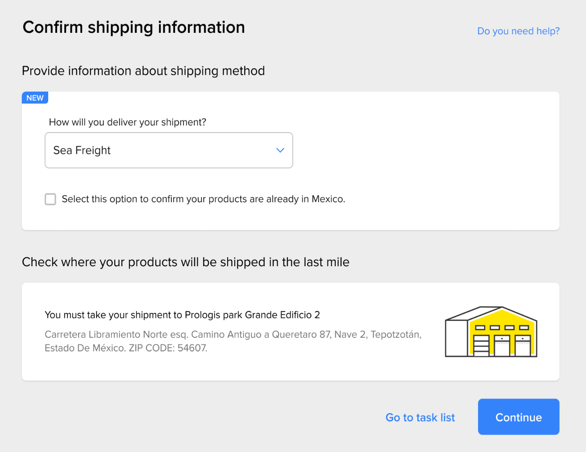Click the Provide information about shipping method heading
This screenshot has height=452, width=586.
(143, 71)
